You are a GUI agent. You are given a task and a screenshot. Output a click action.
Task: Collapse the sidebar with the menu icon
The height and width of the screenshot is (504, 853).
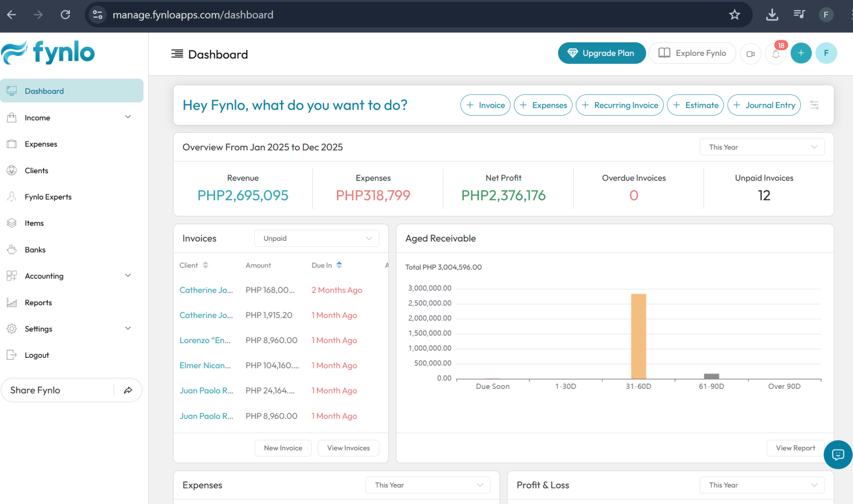[177, 54]
